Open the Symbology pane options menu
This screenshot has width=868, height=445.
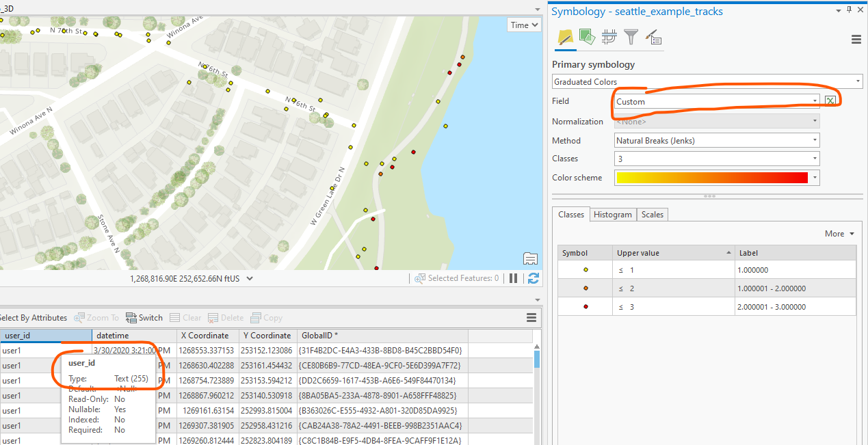pos(856,40)
